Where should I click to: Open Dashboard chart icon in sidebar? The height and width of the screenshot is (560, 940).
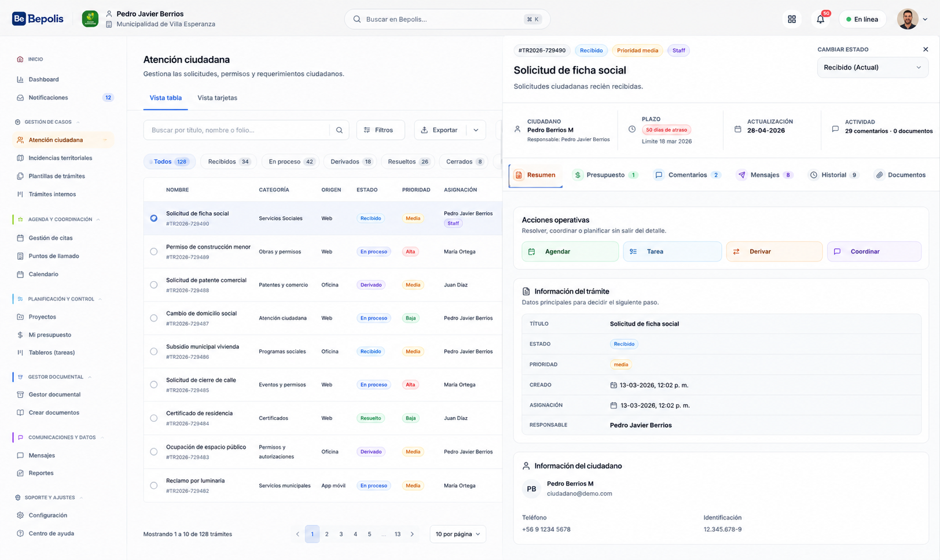20,79
